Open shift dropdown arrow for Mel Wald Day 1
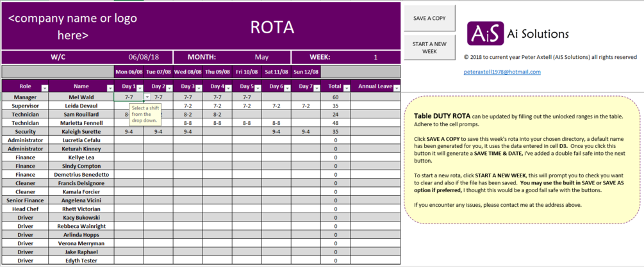 pyautogui.click(x=147, y=97)
